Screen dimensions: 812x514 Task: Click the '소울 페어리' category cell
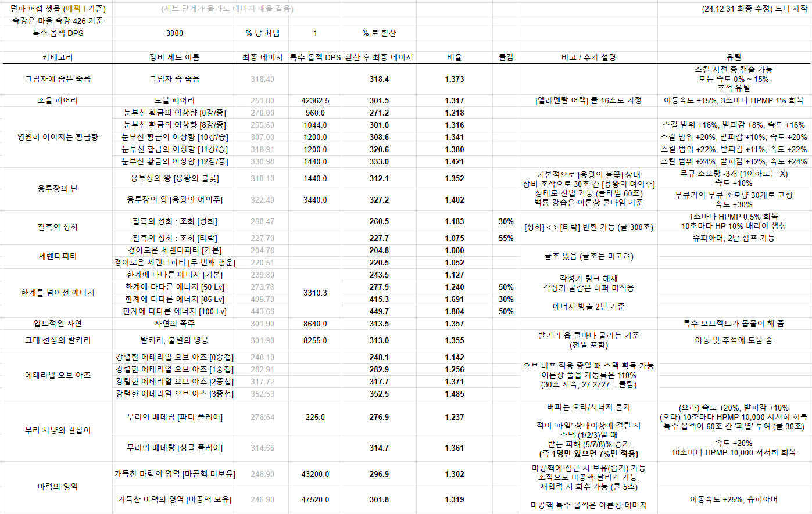click(x=58, y=100)
